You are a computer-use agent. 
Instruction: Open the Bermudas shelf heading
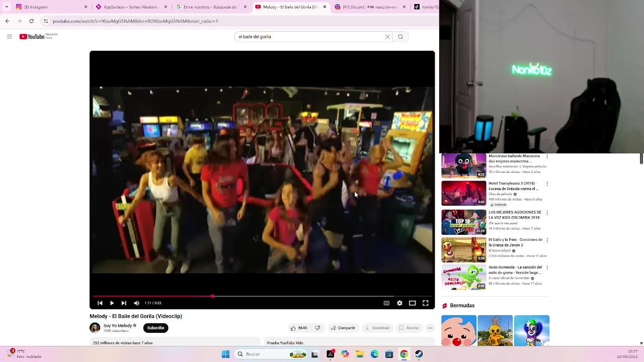[x=462, y=306]
